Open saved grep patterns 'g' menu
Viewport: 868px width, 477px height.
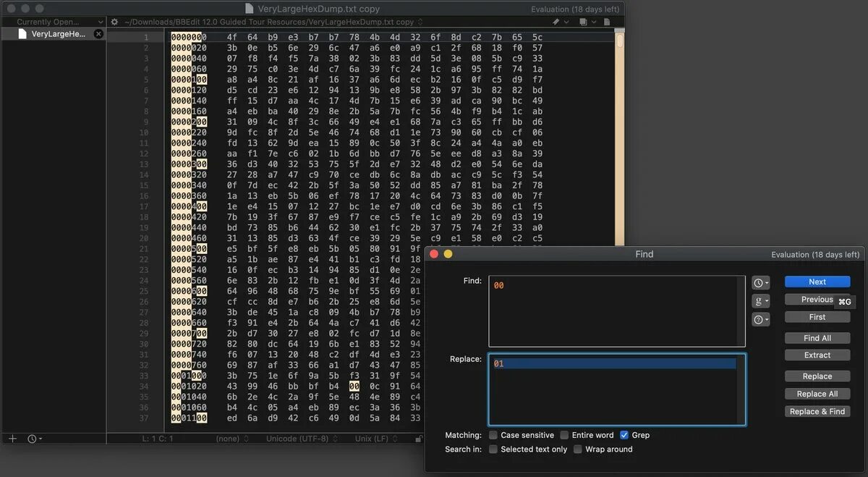tap(761, 300)
